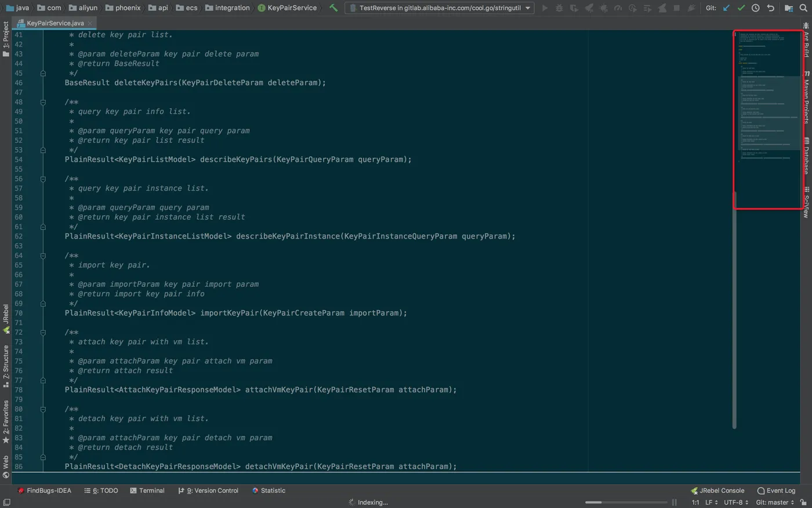Click the fold end marker at line 45
Viewport: 812px width, 508px height.
(x=43, y=73)
